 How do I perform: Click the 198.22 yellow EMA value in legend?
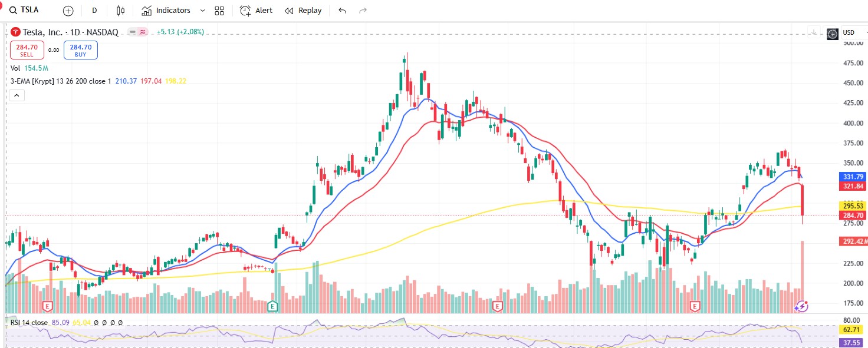(176, 81)
